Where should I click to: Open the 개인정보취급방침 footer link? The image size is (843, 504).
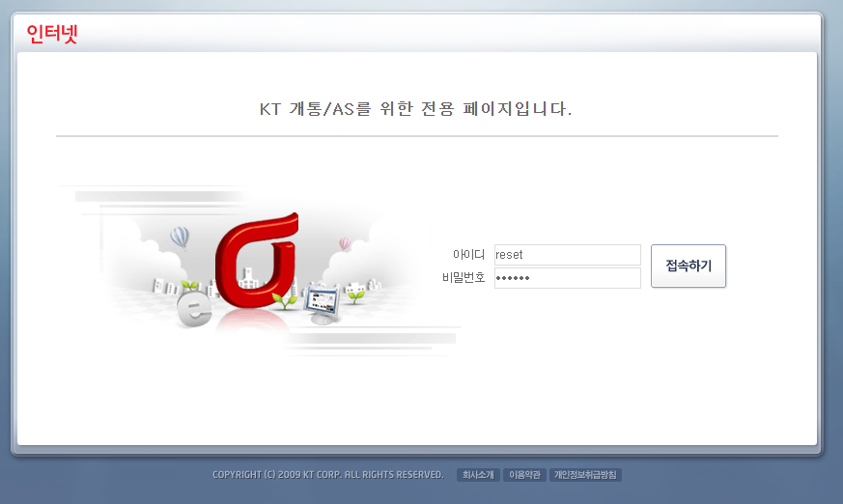coord(585,475)
